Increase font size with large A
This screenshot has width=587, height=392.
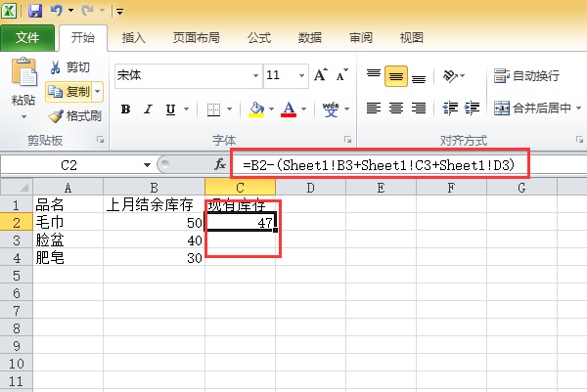click(x=321, y=75)
